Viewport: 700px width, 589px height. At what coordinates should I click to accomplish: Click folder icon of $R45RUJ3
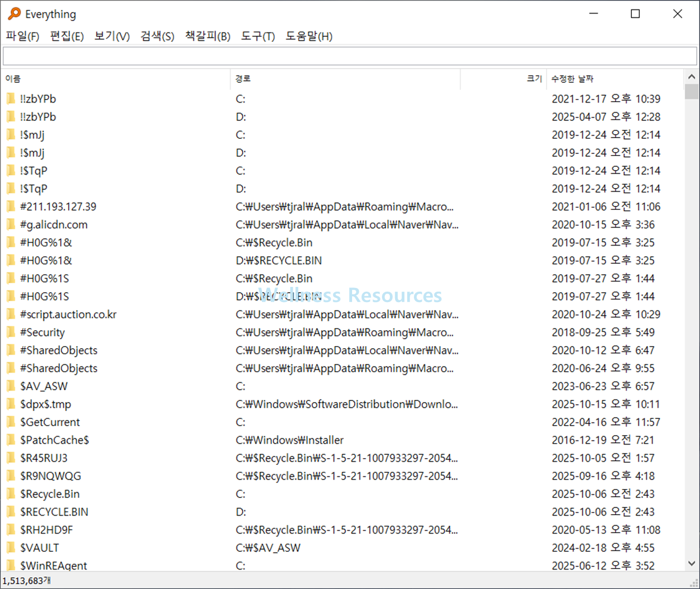pos(11,458)
